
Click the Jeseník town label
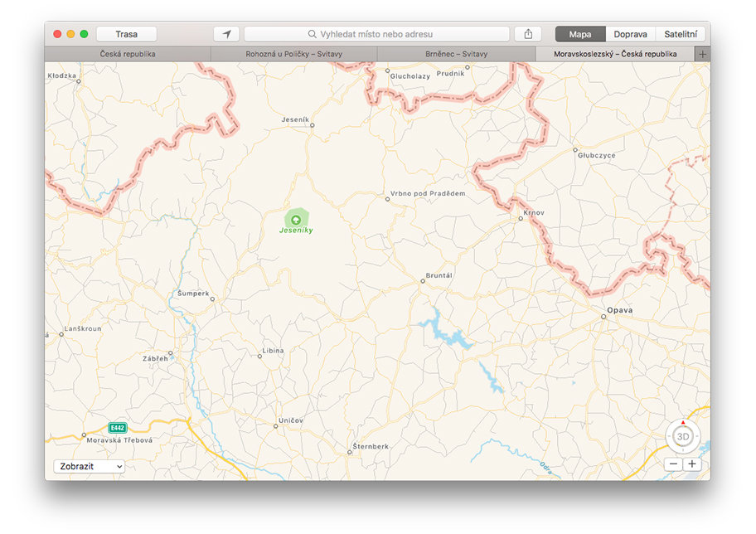click(295, 119)
